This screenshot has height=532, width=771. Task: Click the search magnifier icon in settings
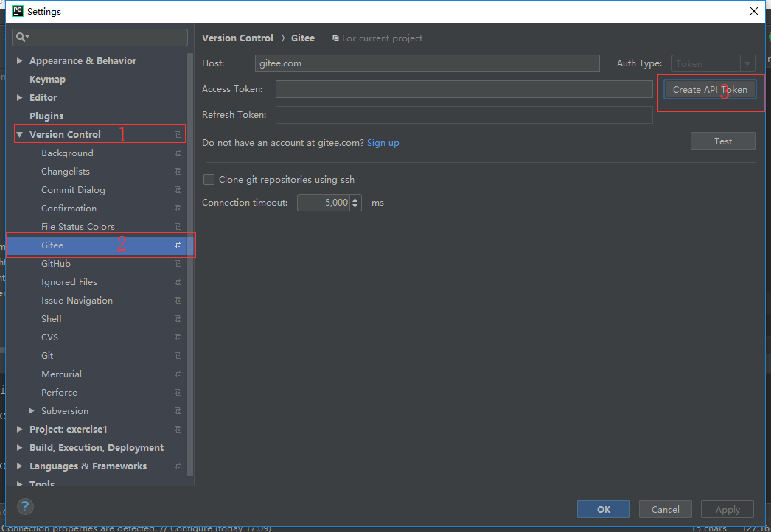coord(21,38)
